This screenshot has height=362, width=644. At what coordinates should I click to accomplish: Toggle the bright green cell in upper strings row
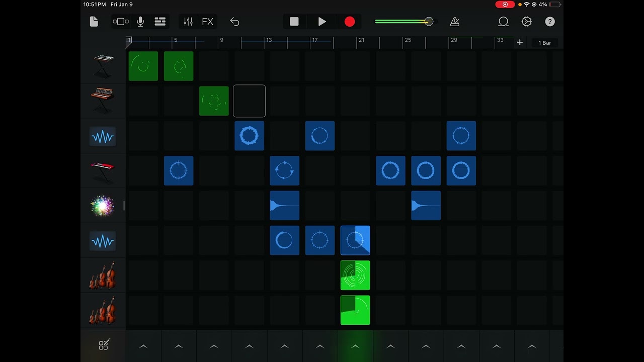point(355,276)
